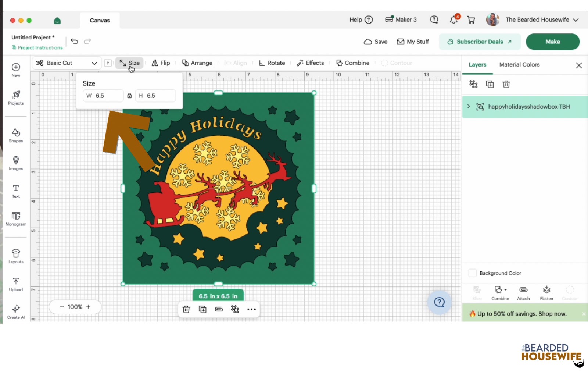The width and height of the screenshot is (588, 374).
Task: Go to the Cricut home icon
Action: coord(57,21)
